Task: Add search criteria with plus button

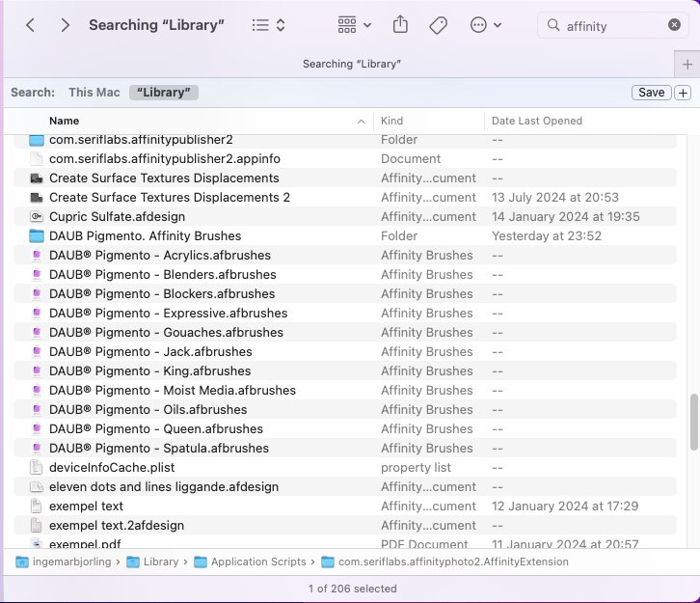Action: 683,93
